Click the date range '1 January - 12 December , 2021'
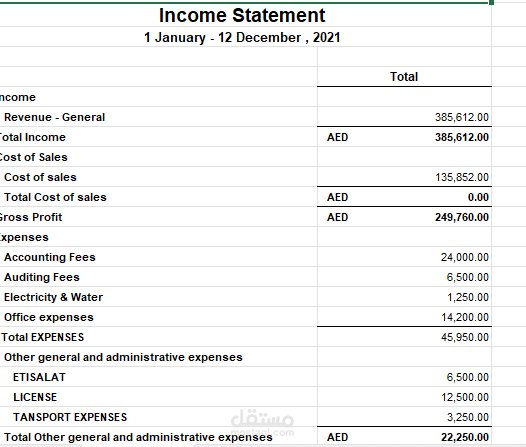Viewport: 526px width, 447px height. 242,37
